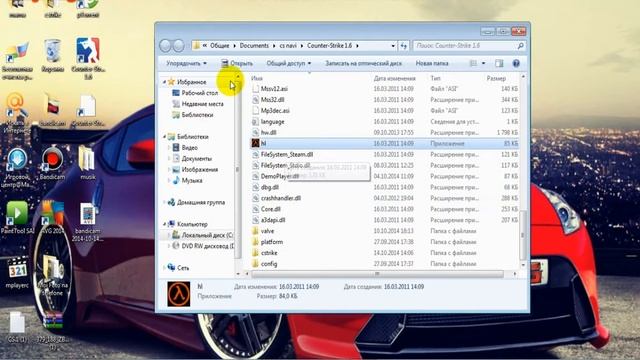Select the colorful archive file on desktop
This screenshot has width=640, height=360.
pos(53,331)
